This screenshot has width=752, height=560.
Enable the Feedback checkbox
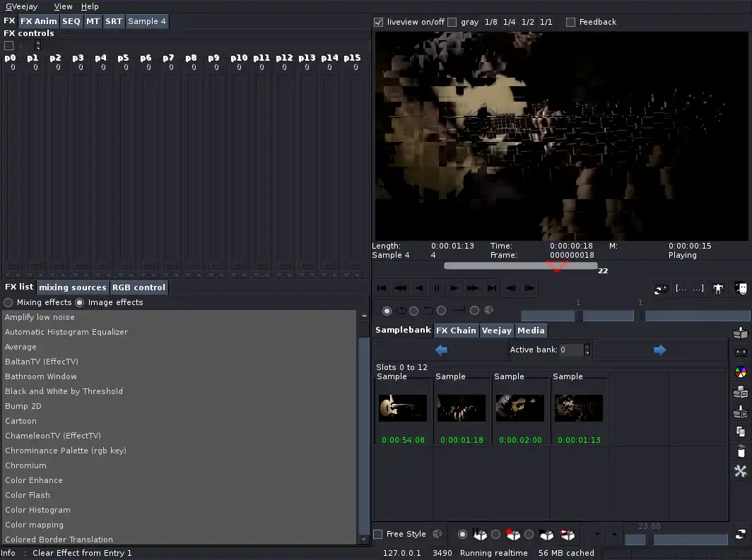point(570,22)
